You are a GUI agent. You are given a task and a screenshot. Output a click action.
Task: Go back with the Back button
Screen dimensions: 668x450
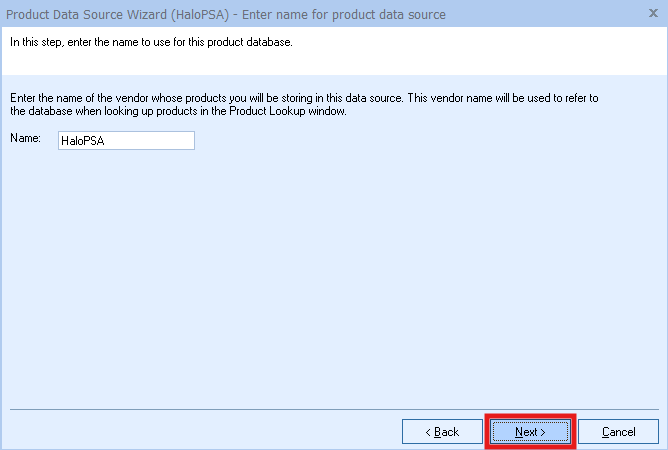coord(442,431)
